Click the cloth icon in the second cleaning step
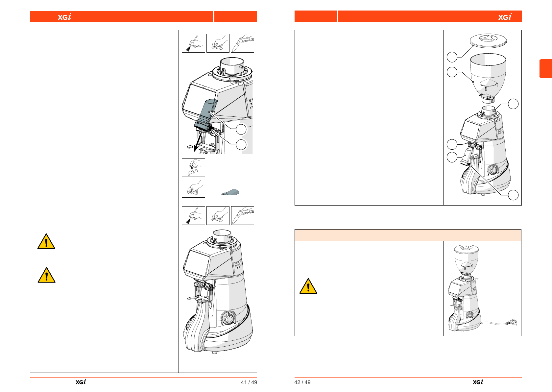Viewport: 552px width, 392px height. click(x=218, y=215)
